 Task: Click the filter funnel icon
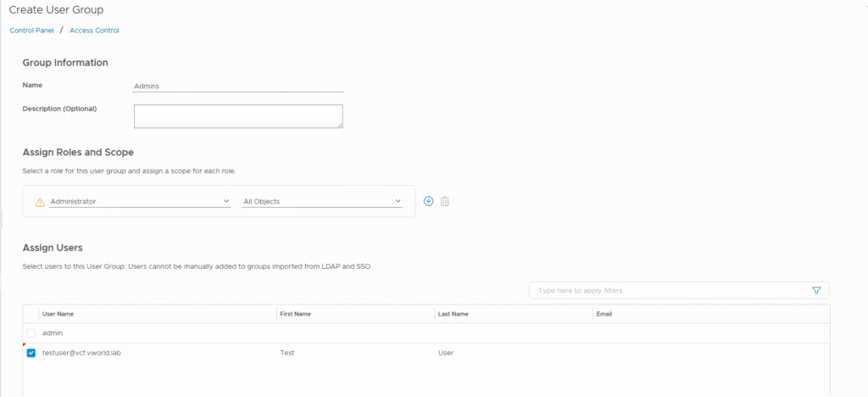point(816,290)
